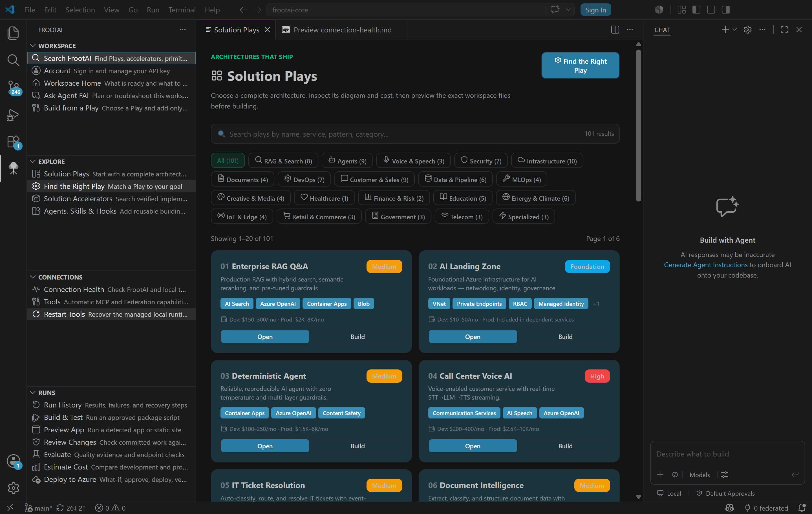Filter plays by Security (7)

tap(481, 161)
